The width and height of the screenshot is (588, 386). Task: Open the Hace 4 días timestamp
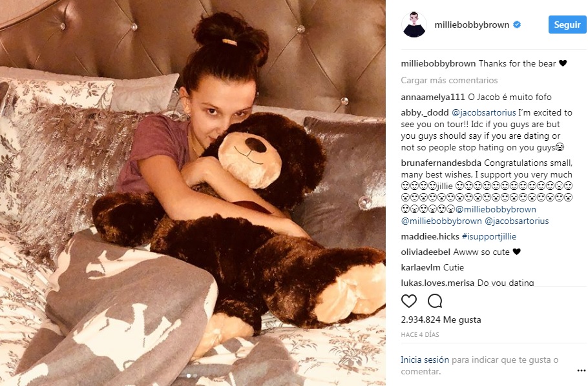pos(420,334)
